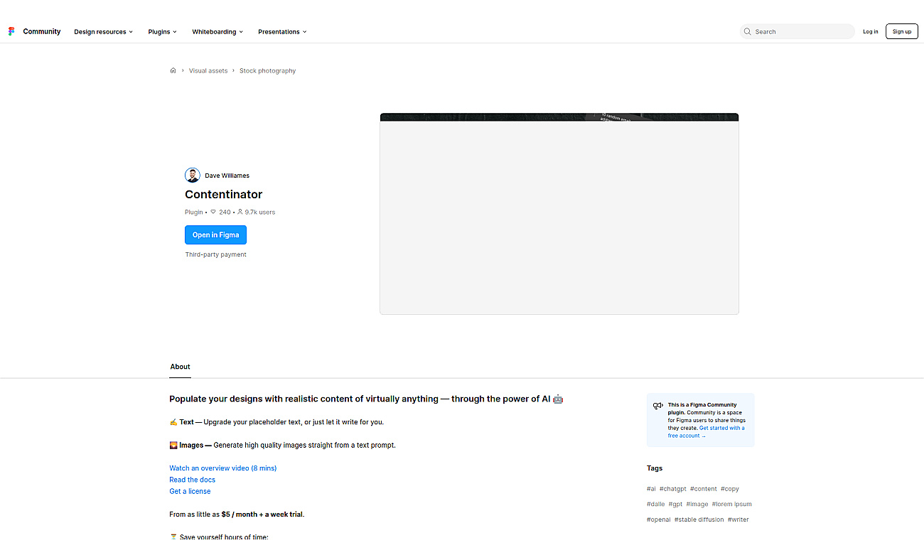The width and height of the screenshot is (924, 560).
Task: Click the Log in link
Action: [x=871, y=31]
